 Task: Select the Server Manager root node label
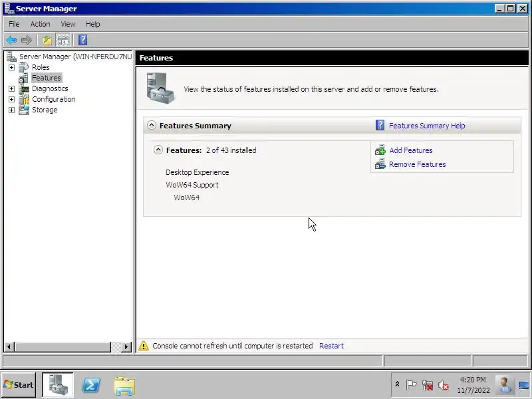pyautogui.click(x=75, y=57)
